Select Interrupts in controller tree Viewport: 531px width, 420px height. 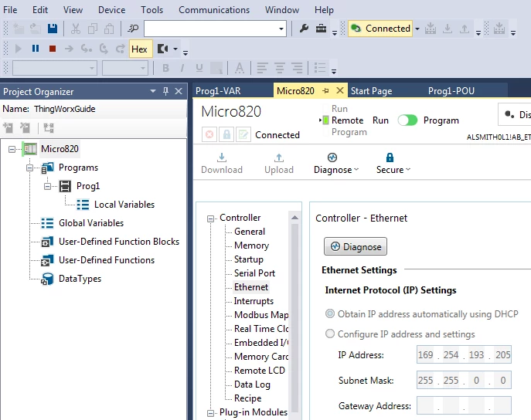click(x=254, y=300)
